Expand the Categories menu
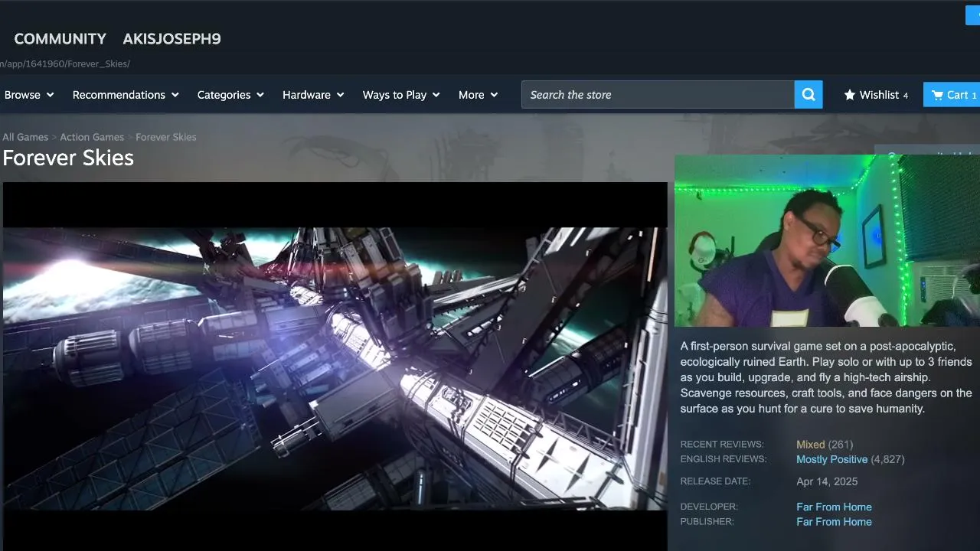This screenshot has width=980, height=551. point(230,95)
